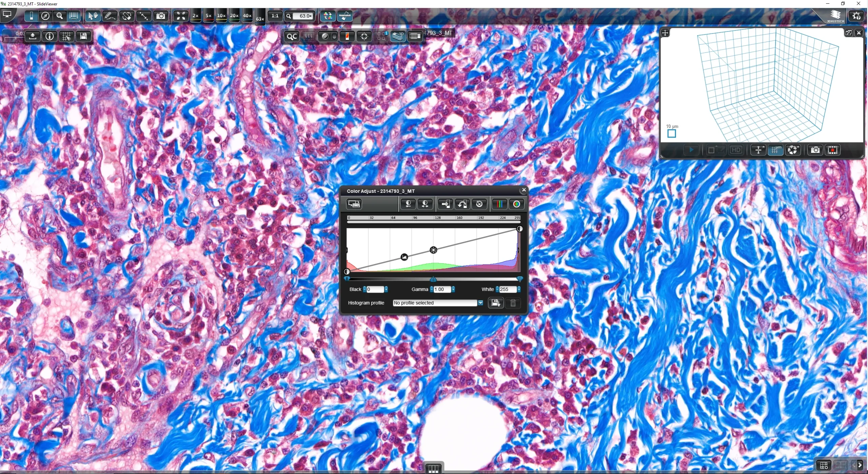Click the slide information icon
This screenshot has width=868, height=474.
pyautogui.click(x=50, y=36)
